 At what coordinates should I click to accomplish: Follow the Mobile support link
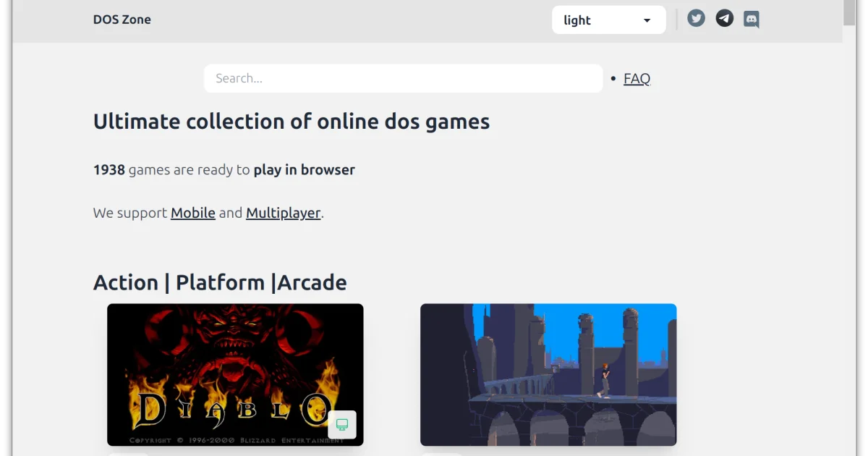pos(192,213)
